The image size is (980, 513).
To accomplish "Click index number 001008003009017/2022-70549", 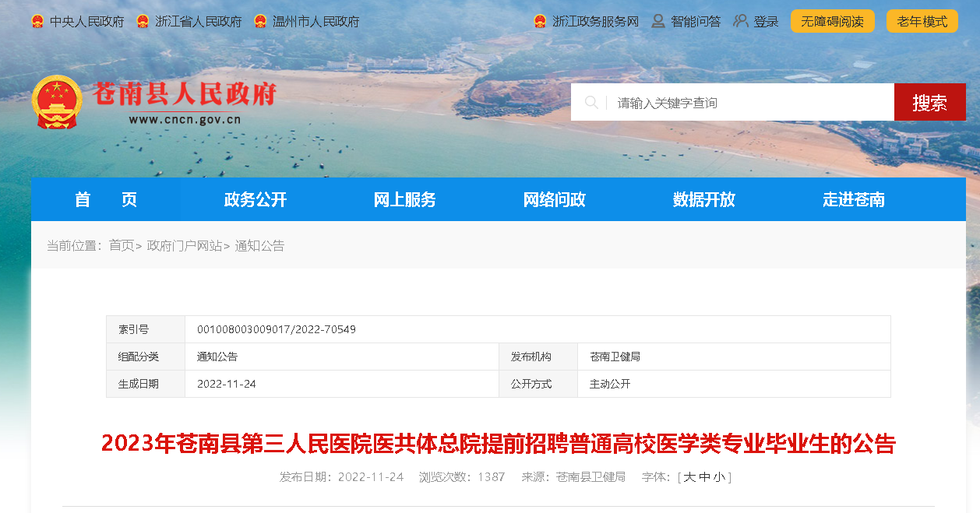I will (x=277, y=329).
